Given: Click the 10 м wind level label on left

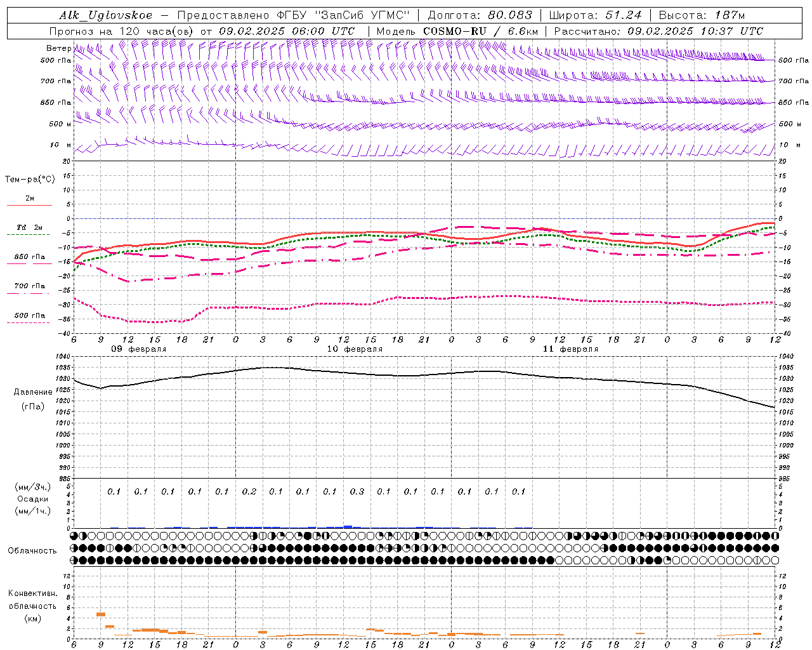Looking at the screenshot, I should [x=61, y=145].
